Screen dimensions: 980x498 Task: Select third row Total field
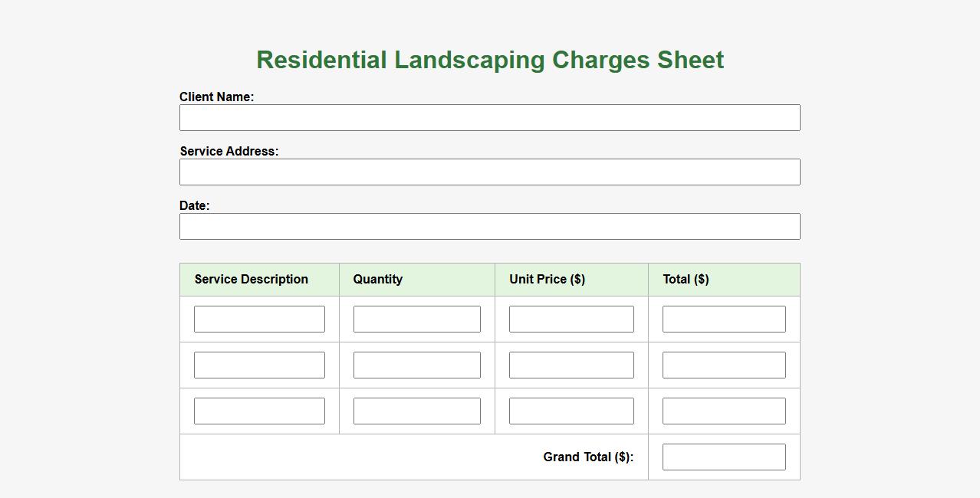724,411
